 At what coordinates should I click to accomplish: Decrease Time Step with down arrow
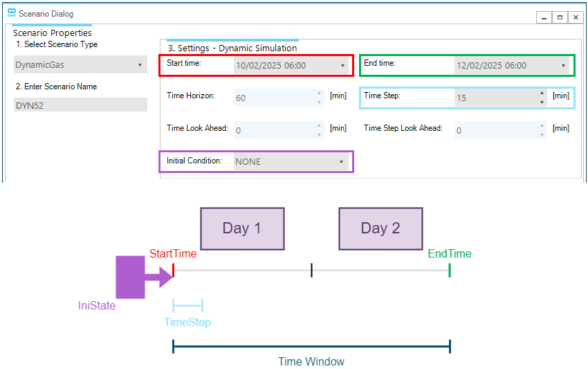point(542,102)
